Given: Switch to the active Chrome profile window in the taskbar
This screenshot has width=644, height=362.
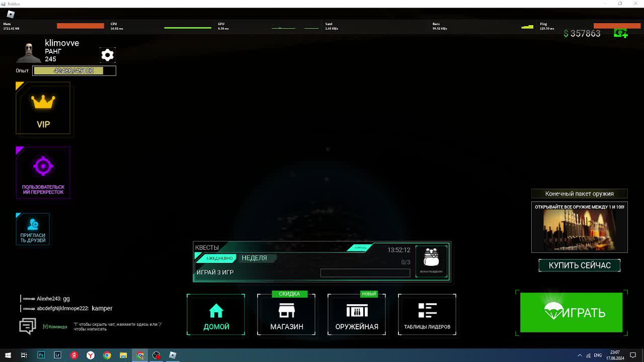Looking at the screenshot, I should (x=140, y=355).
